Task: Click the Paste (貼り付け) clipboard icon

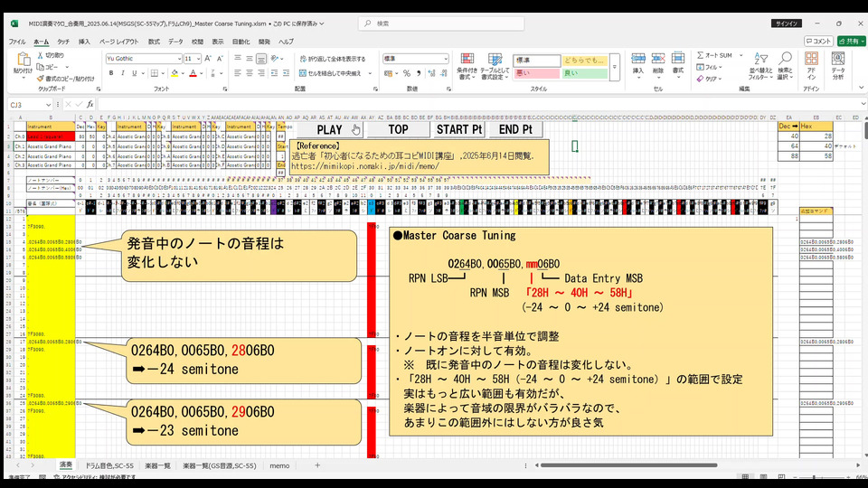Action: pos(22,61)
